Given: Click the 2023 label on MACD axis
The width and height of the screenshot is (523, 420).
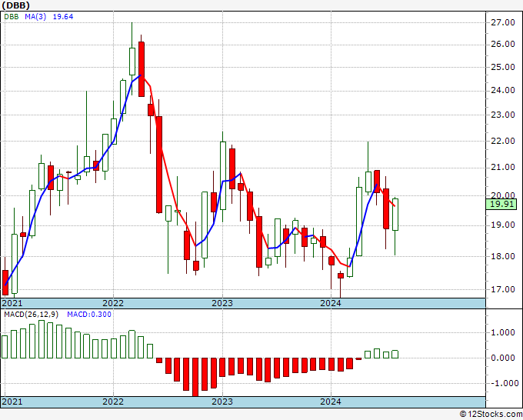Looking at the screenshot, I should click(x=222, y=402).
